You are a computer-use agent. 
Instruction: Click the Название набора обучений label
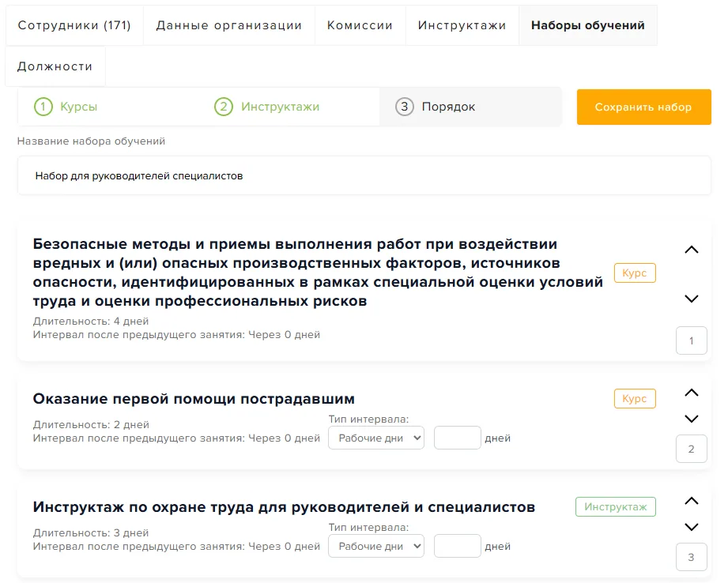(91, 141)
